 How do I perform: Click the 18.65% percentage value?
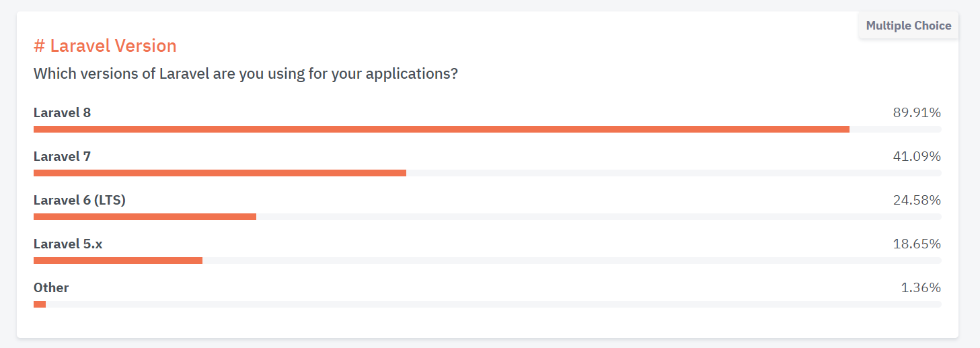pyautogui.click(x=917, y=244)
